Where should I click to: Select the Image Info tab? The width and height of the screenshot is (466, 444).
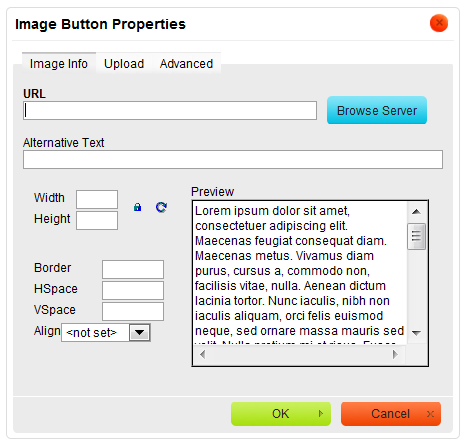click(x=59, y=64)
